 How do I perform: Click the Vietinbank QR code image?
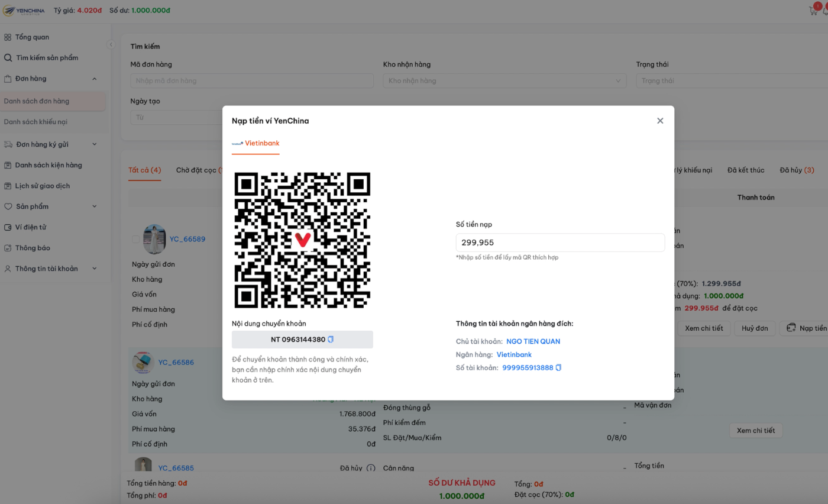[x=302, y=240]
